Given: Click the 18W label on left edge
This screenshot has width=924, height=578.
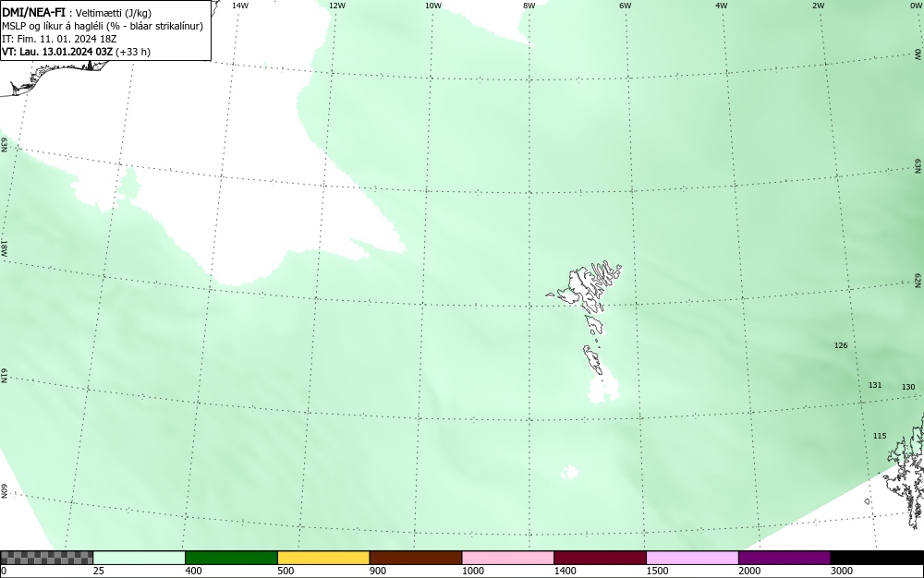Looking at the screenshot, I should click(x=4, y=247).
